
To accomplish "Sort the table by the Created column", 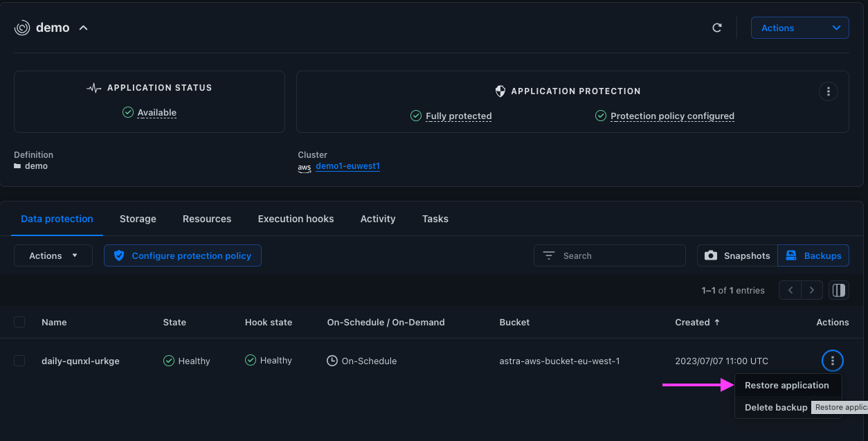I will pos(697,322).
